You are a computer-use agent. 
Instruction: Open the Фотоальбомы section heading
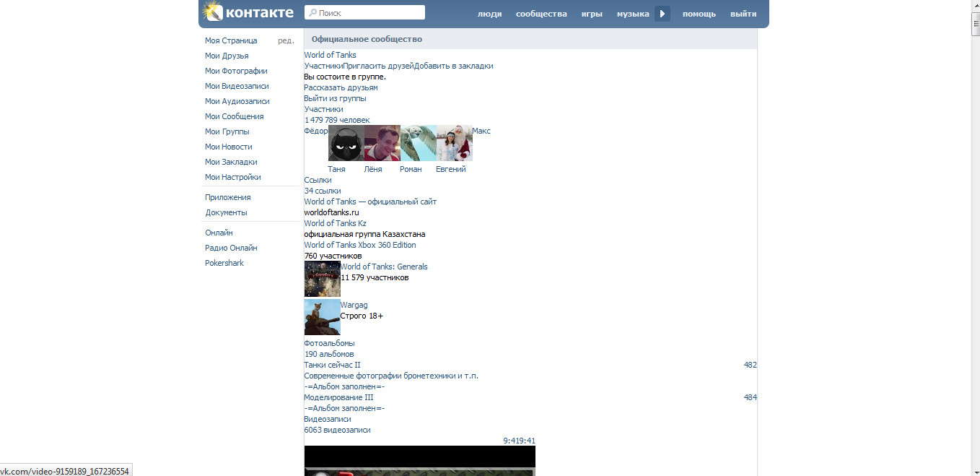[329, 343]
